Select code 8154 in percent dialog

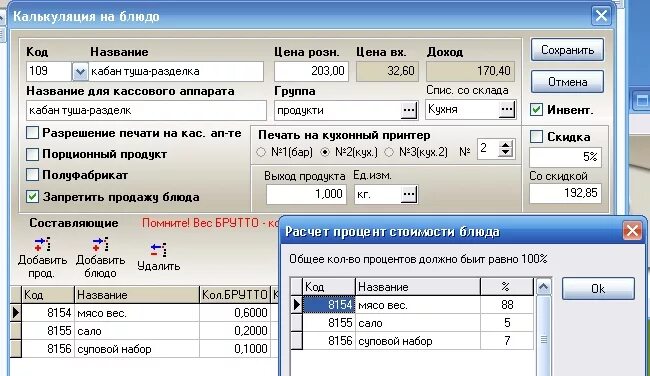pos(329,305)
